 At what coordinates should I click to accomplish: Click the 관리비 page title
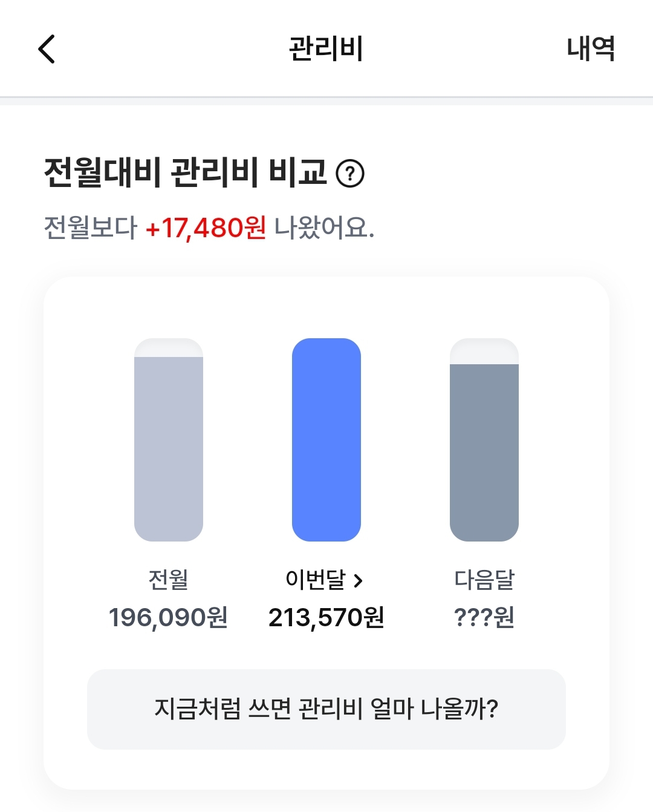326,49
